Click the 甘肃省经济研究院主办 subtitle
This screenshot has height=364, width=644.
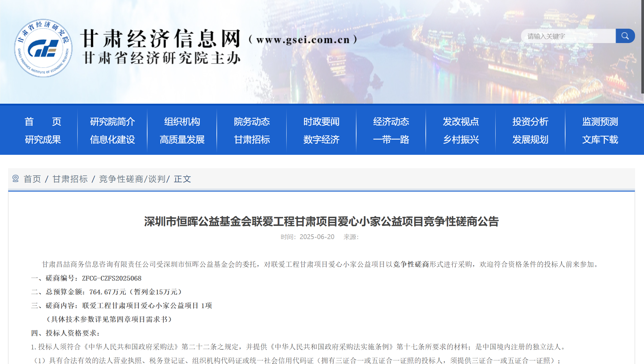[162, 58]
